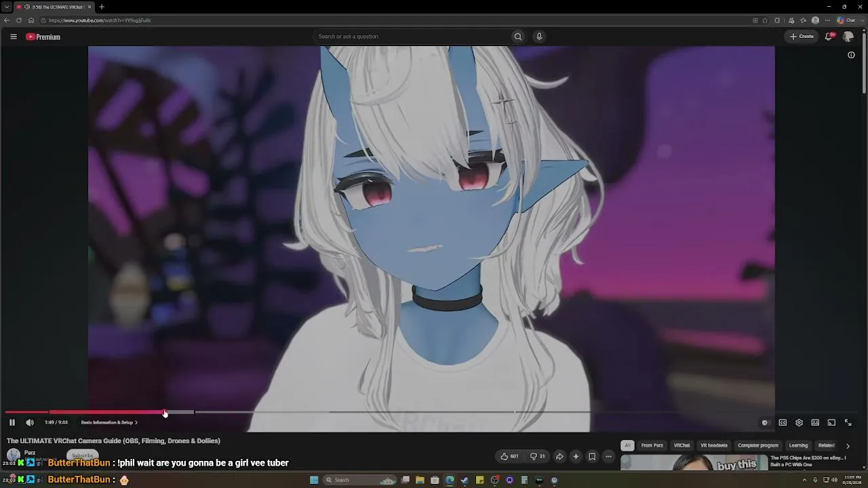Mute the video volume speaker
868x488 pixels.
coord(30,422)
